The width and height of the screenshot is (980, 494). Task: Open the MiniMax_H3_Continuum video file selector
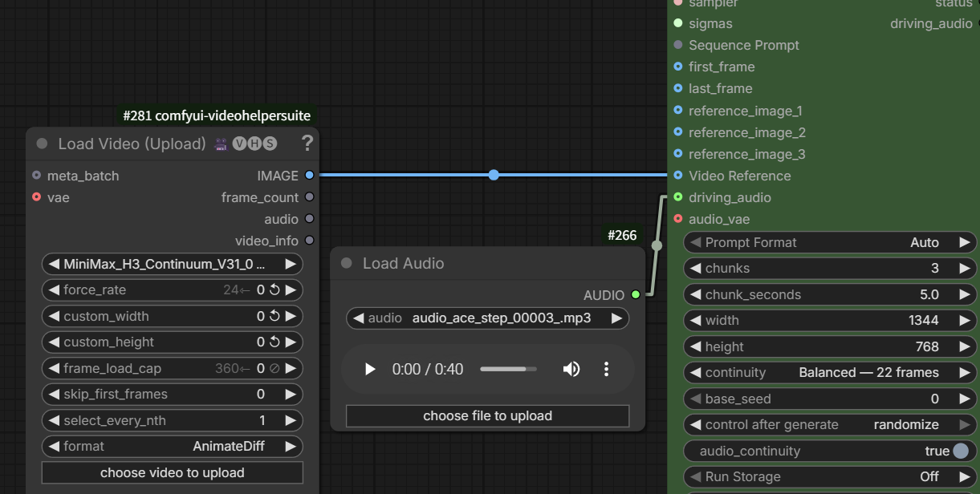(x=172, y=264)
